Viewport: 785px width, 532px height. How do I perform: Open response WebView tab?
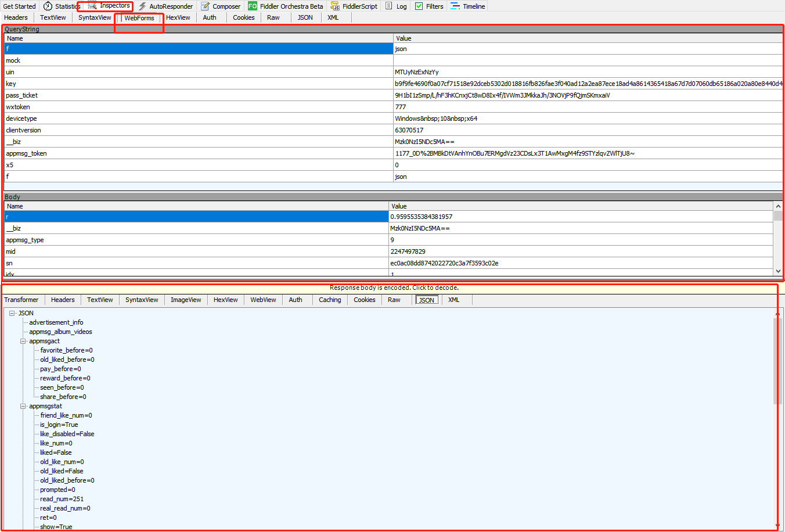[x=263, y=300]
